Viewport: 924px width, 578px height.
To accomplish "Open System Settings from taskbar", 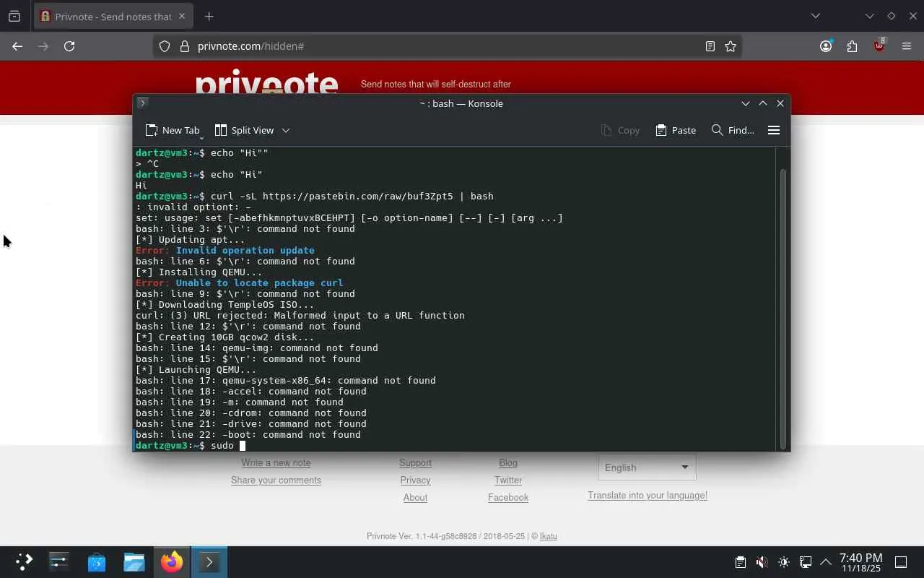I will [x=58, y=562].
